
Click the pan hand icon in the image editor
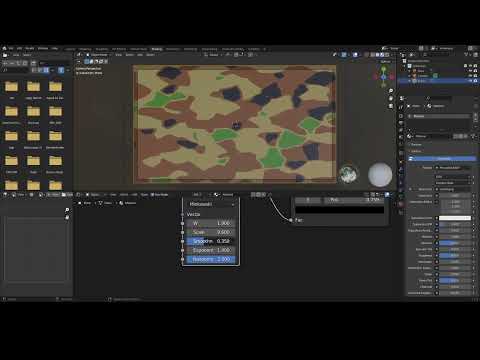point(67,217)
